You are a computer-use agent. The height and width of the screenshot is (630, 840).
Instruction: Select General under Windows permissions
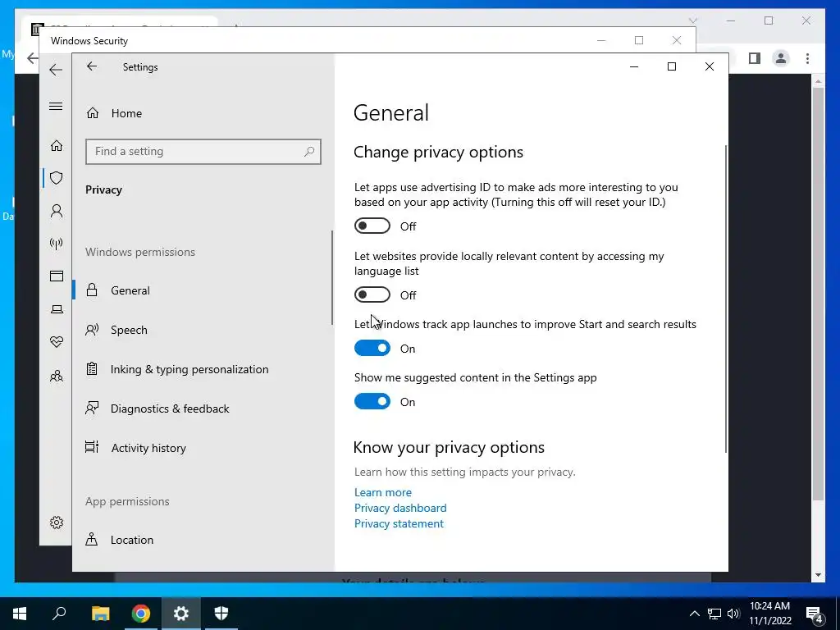203,290
